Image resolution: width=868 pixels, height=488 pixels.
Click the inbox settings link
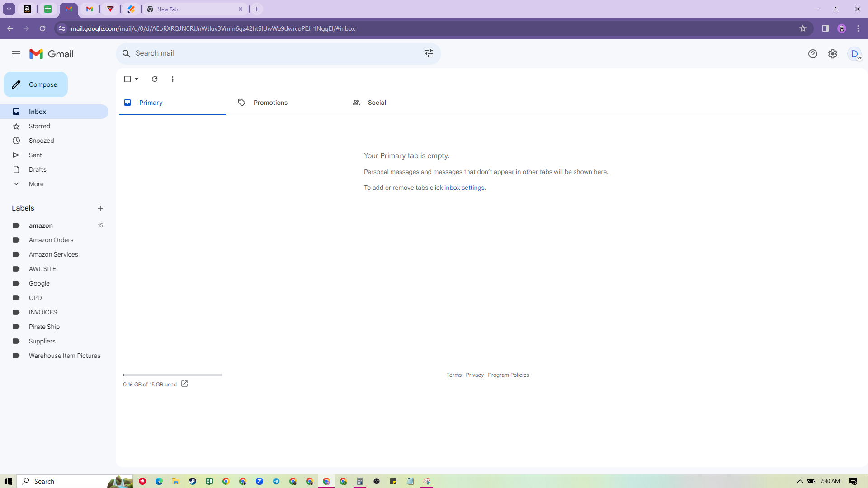click(464, 188)
